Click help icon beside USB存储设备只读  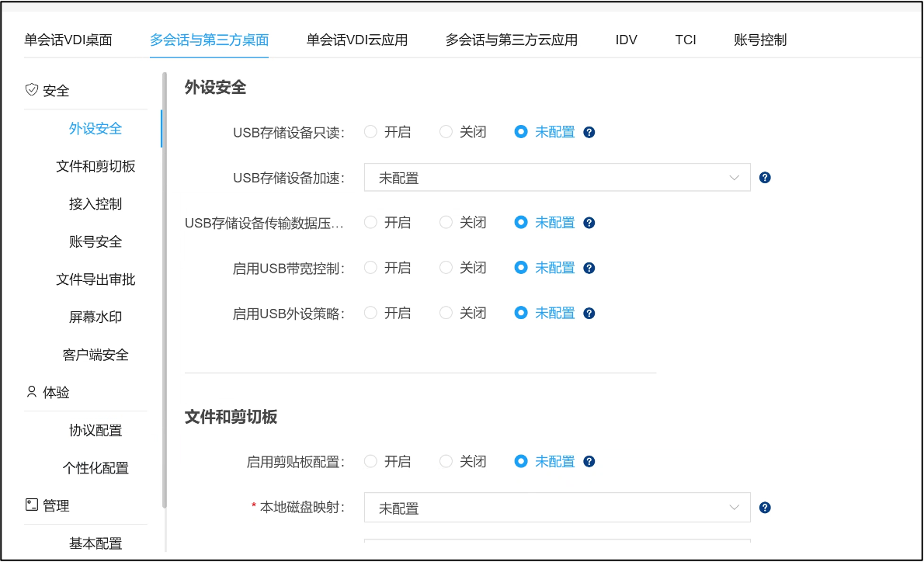point(589,132)
